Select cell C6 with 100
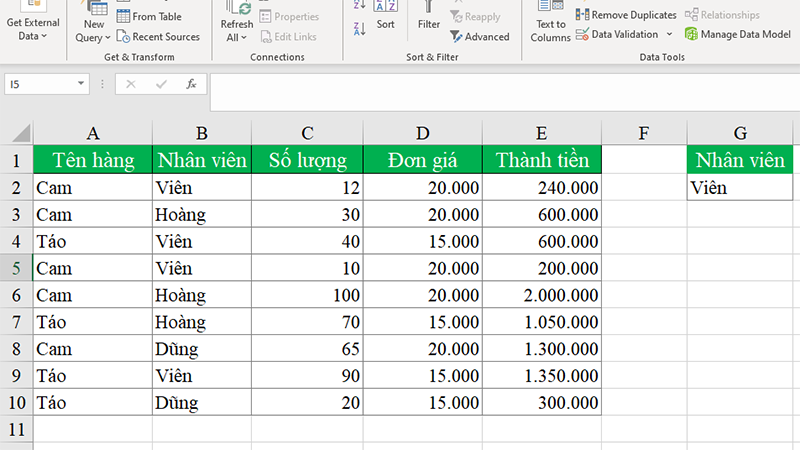800x450 pixels. tap(307, 295)
